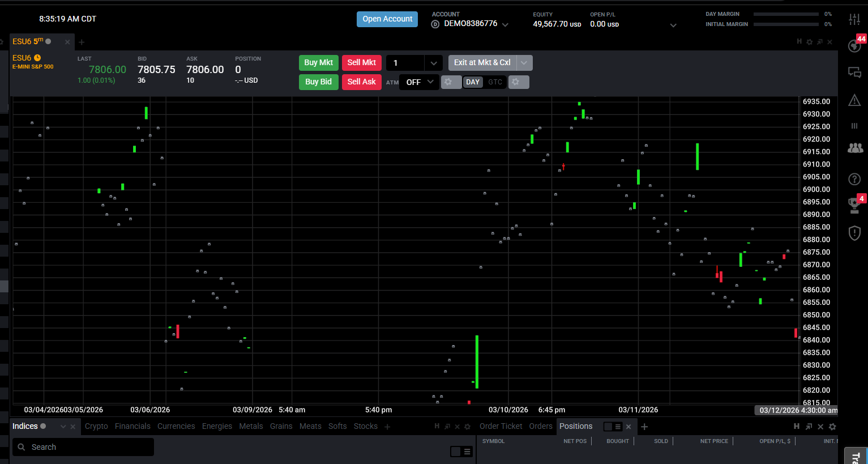Open the help question mark icon
This screenshot has height=464, width=868.
pos(854,179)
